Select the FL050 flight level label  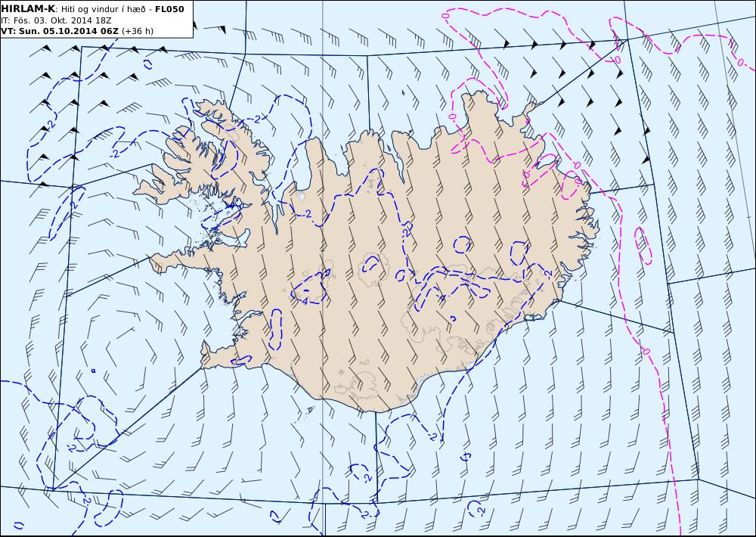(169, 8)
